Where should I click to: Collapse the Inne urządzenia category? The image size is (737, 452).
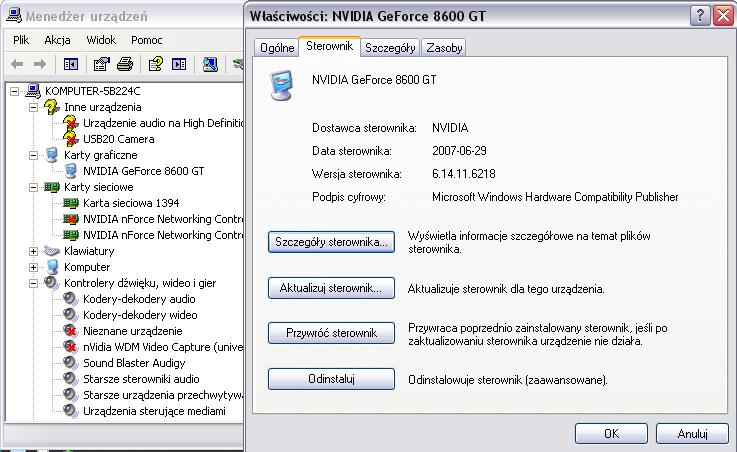[x=33, y=107]
